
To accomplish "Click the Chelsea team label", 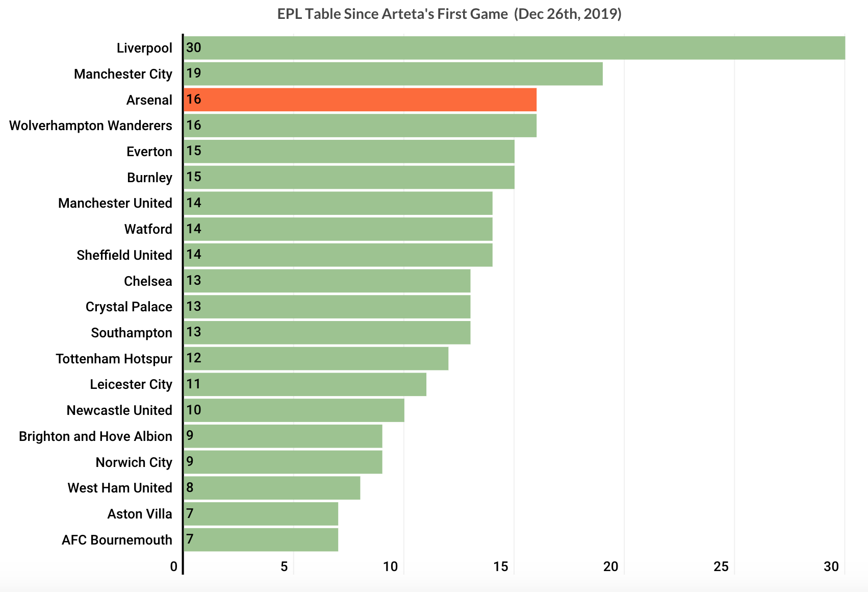I will [x=148, y=281].
